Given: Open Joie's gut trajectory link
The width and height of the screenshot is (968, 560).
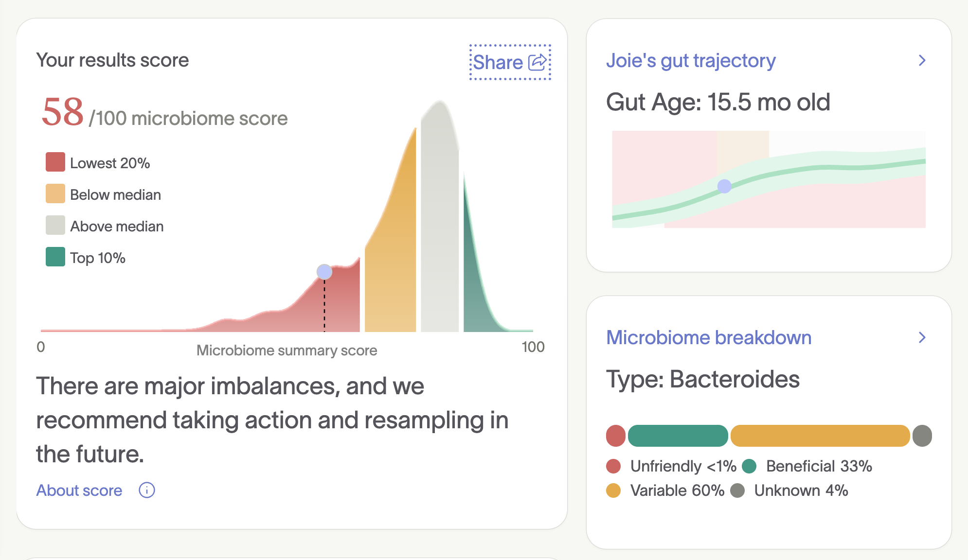Looking at the screenshot, I should point(691,61).
